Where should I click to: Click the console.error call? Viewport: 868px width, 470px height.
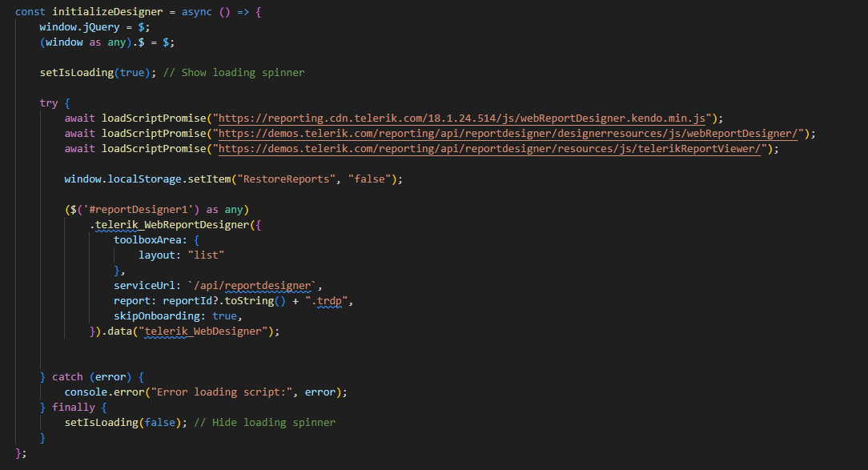pos(101,392)
